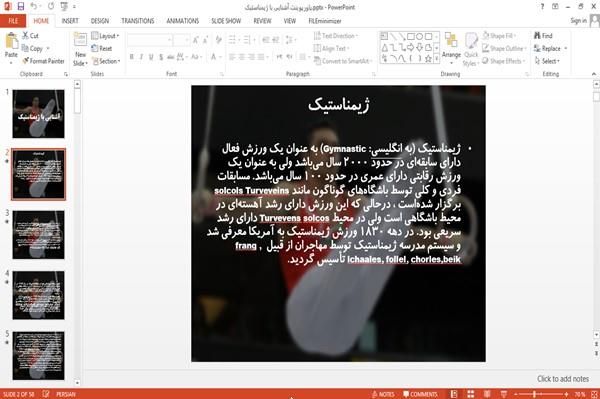The image size is (600, 399).
Task: Save the presentation with the floppy icon
Action: [21, 7]
